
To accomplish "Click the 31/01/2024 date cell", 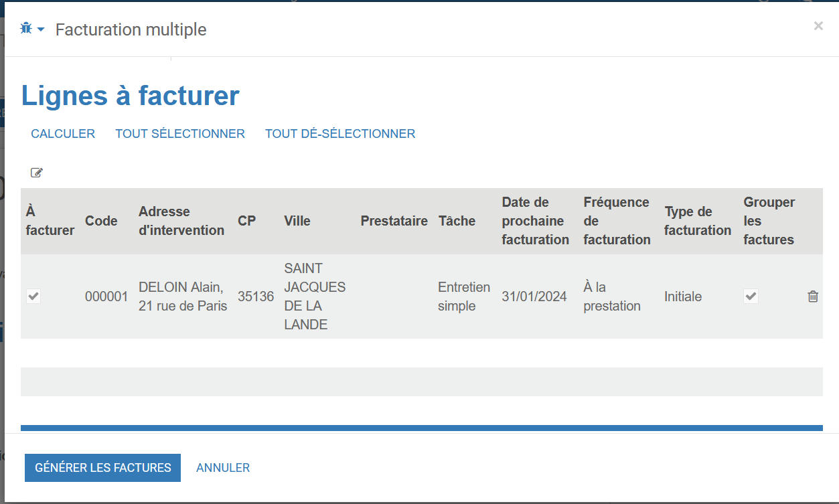I will tap(534, 297).
